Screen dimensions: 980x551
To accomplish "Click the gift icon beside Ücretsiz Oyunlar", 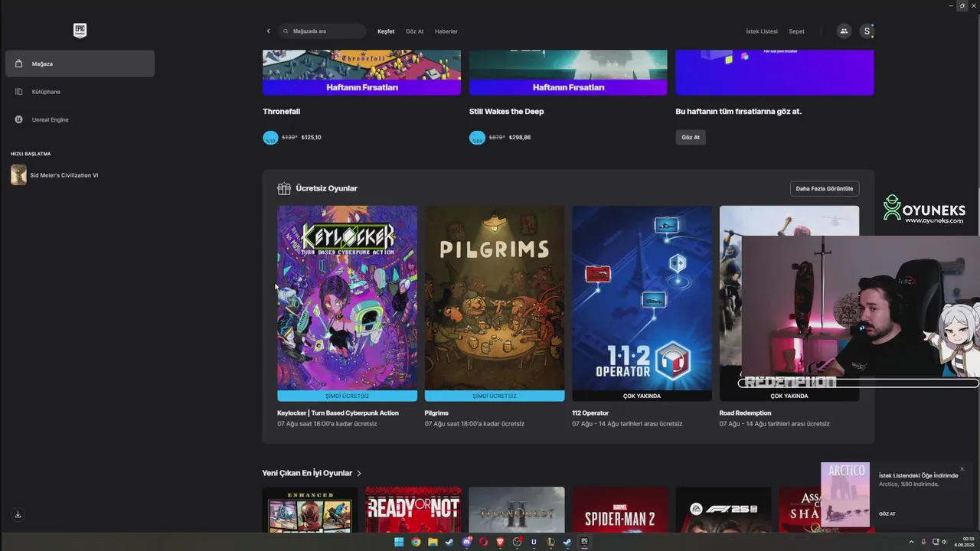I will click(x=284, y=188).
